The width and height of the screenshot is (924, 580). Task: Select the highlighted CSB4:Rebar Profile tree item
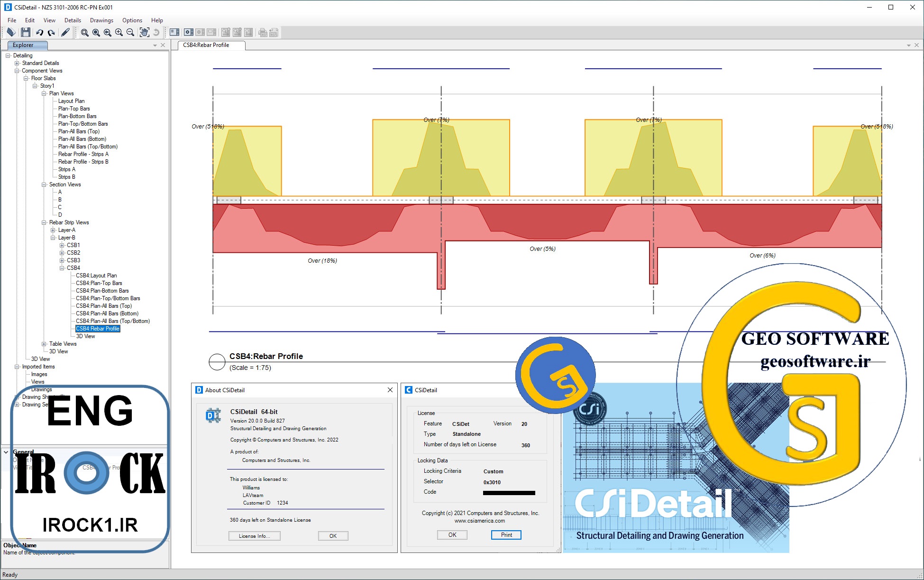pyautogui.click(x=98, y=329)
